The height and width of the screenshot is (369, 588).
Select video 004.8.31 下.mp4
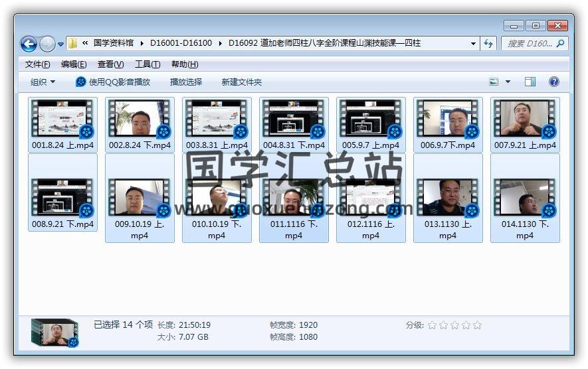point(294,125)
